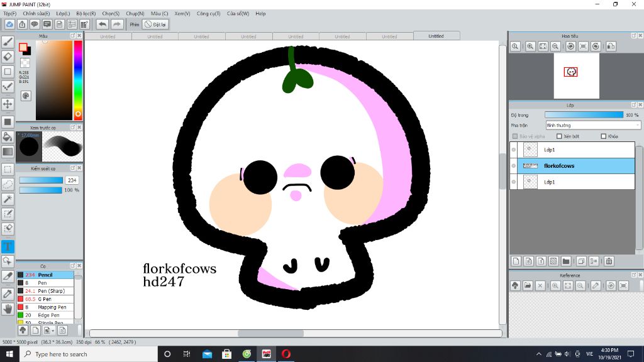Hide the florkofcows layer

514,166
